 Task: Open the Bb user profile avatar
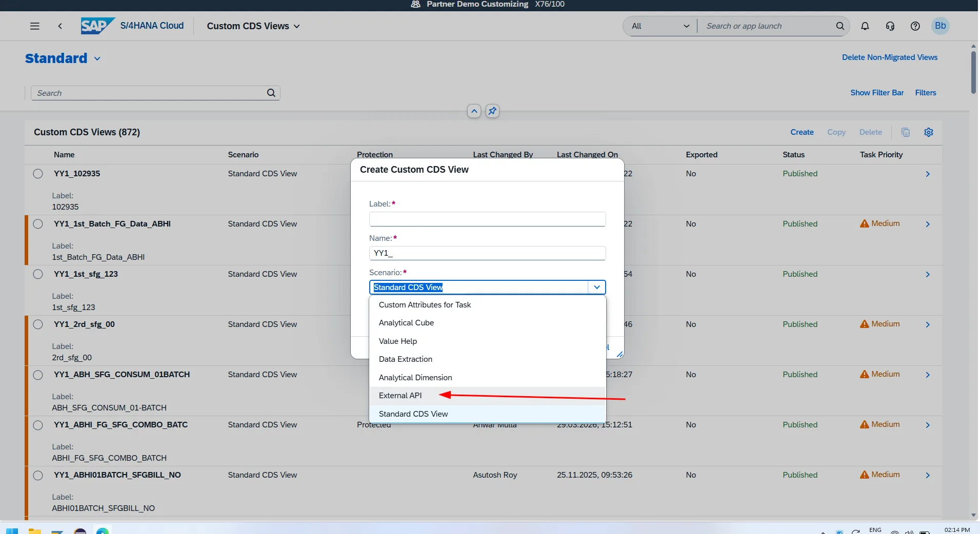[x=941, y=26]
